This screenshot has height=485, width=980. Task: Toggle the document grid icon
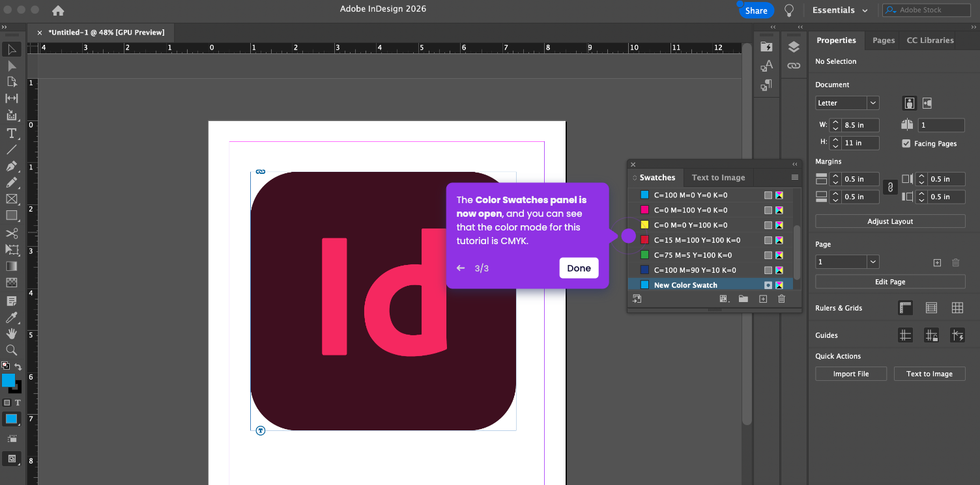(x=957, y=308)
